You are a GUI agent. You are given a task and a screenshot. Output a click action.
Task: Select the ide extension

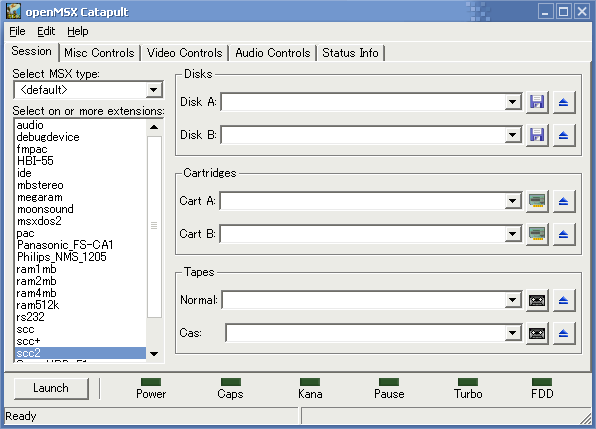coord(81,173)
